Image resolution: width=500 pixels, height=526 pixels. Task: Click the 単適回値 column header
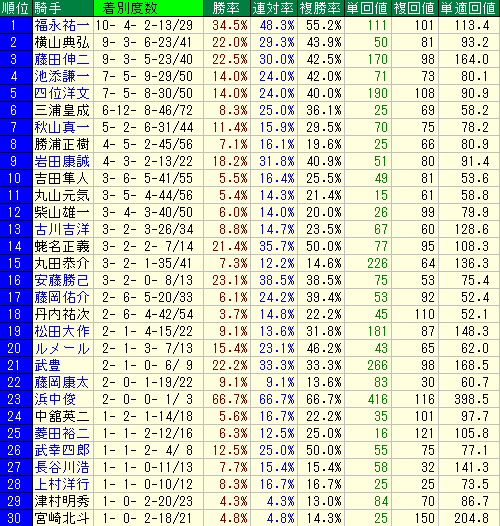click(468, 8)
